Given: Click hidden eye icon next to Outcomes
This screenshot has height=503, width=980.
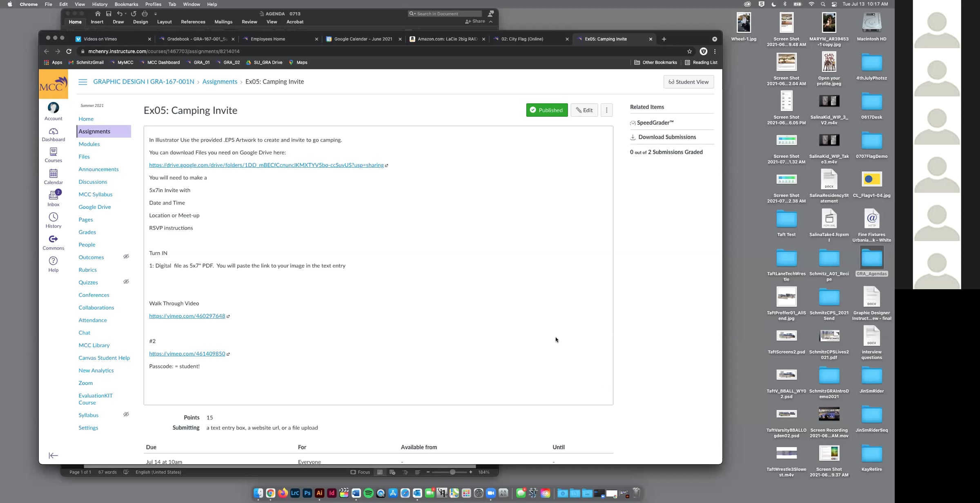Looking at the screenshot, I should [126, 257].
